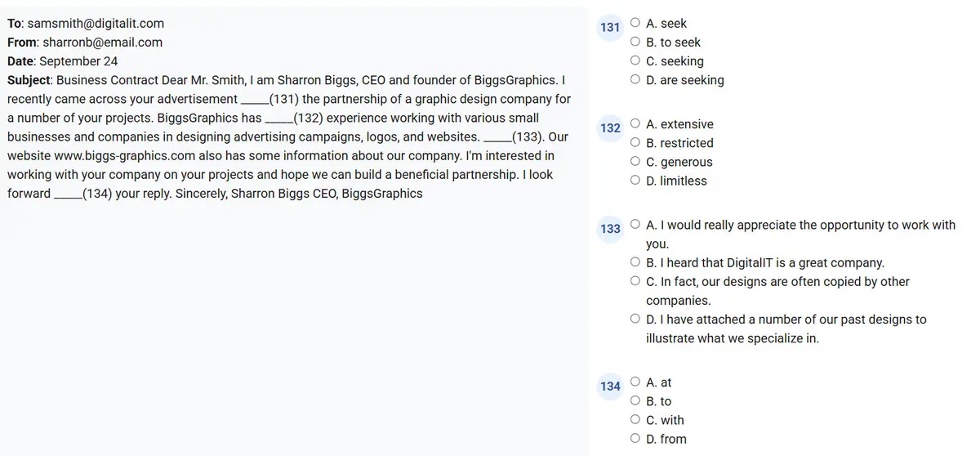Select 'at' for question 134
980x456 pixels.
pos(635,382)
